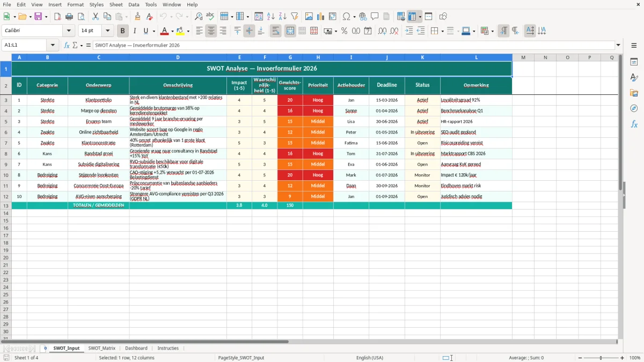This screenshot has height=362, width=644.
Task: Apply yellow background highlight color
Action: pos(180,31)
